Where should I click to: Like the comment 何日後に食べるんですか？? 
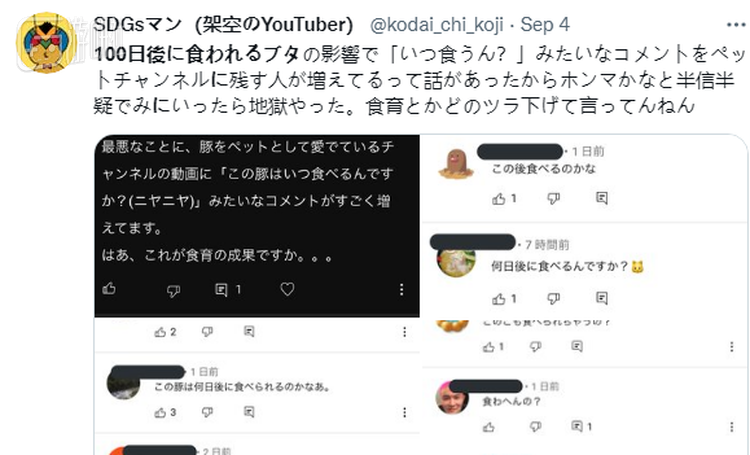point(499,299)
